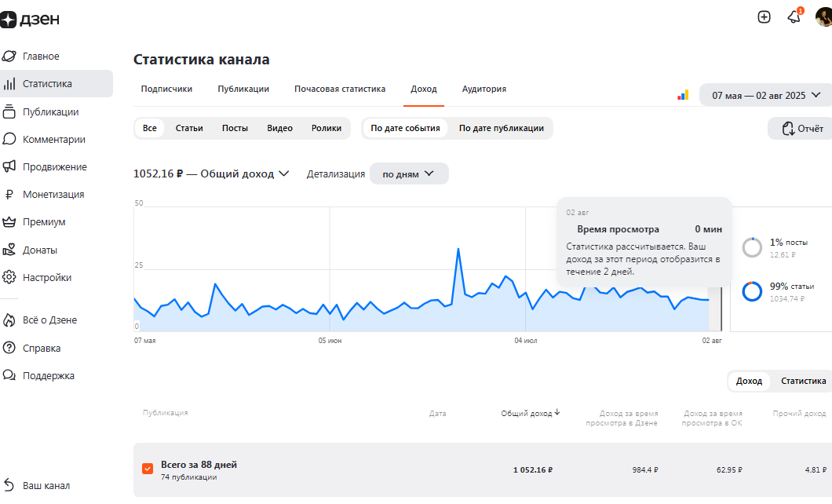Click the 02 авг highlighted chart bar
The width and height of the screenshot is (832, 504).
click(715, 309)
